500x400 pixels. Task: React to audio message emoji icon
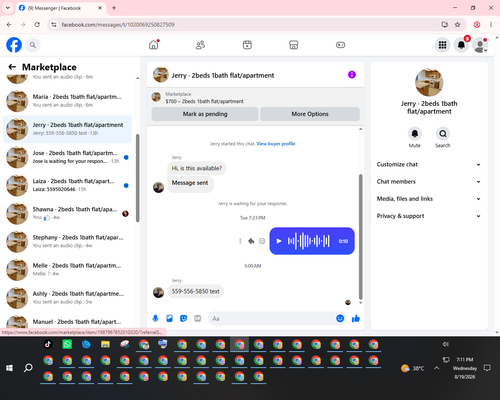[262, 241]
